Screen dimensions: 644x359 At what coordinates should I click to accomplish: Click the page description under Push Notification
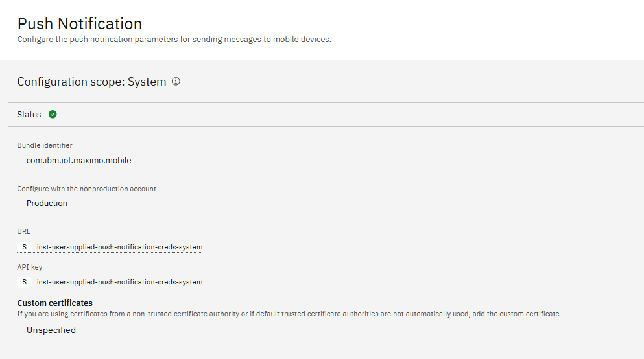(x=174, y=40)
